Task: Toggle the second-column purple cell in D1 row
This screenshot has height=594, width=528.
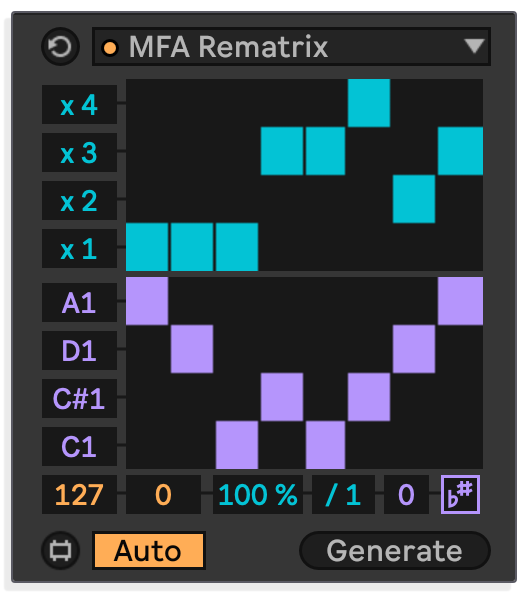Action: pos(192,349)
